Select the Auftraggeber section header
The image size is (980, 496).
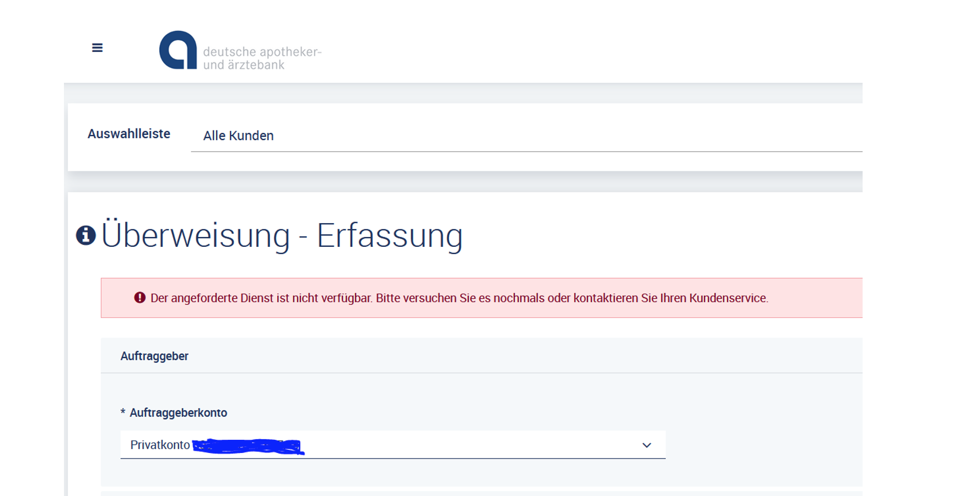[154, 356]
